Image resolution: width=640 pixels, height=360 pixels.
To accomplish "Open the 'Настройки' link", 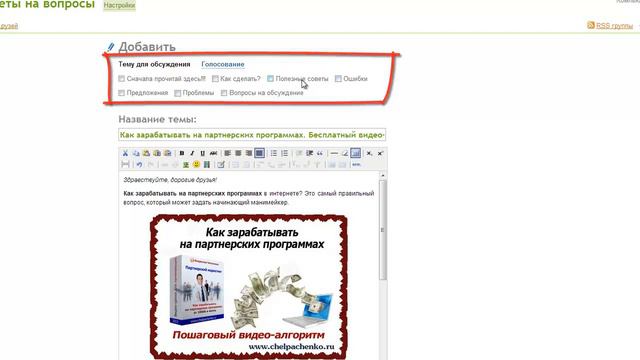I will point(119,5).
